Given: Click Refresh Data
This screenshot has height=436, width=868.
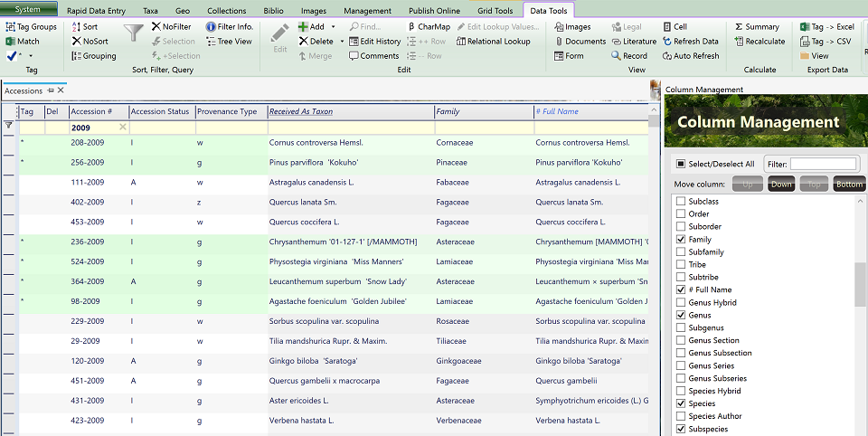Looking at the screenshot, I should pyautogui.click(x=690, y=41).
